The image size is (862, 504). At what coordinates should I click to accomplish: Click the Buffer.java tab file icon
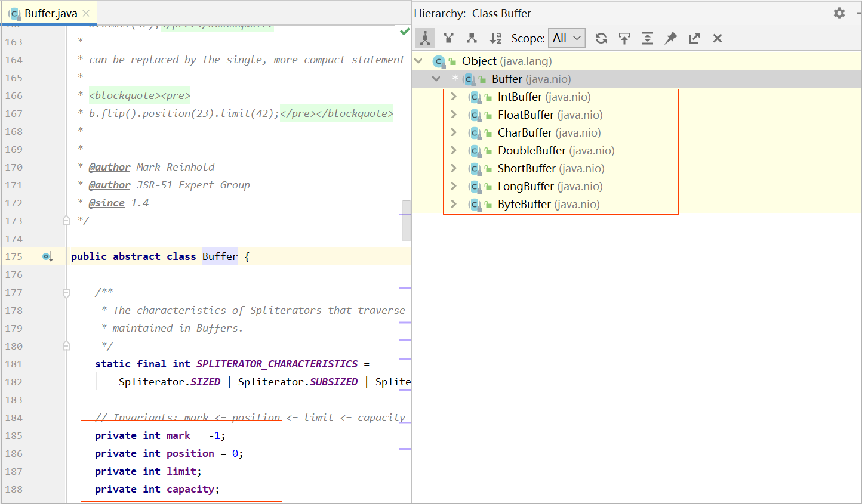tap(15, 13)
